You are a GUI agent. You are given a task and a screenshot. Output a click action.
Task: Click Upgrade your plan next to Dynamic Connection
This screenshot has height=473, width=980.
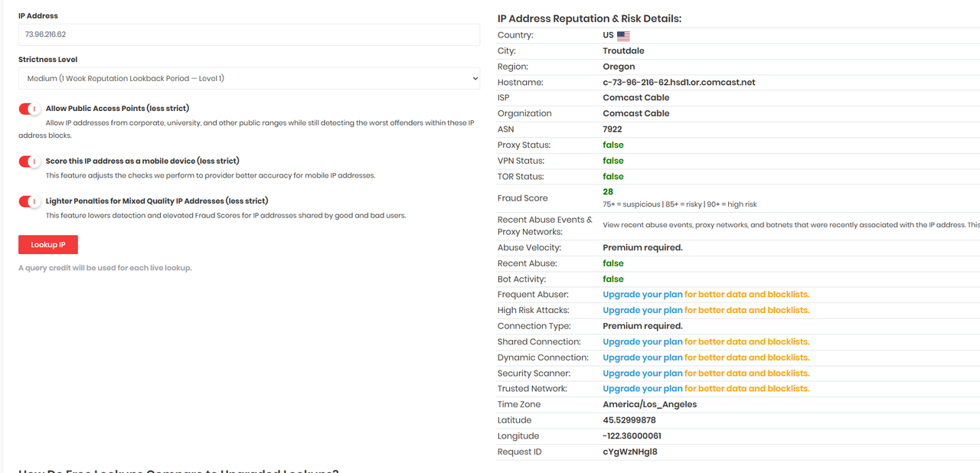[x=642, y=357]
